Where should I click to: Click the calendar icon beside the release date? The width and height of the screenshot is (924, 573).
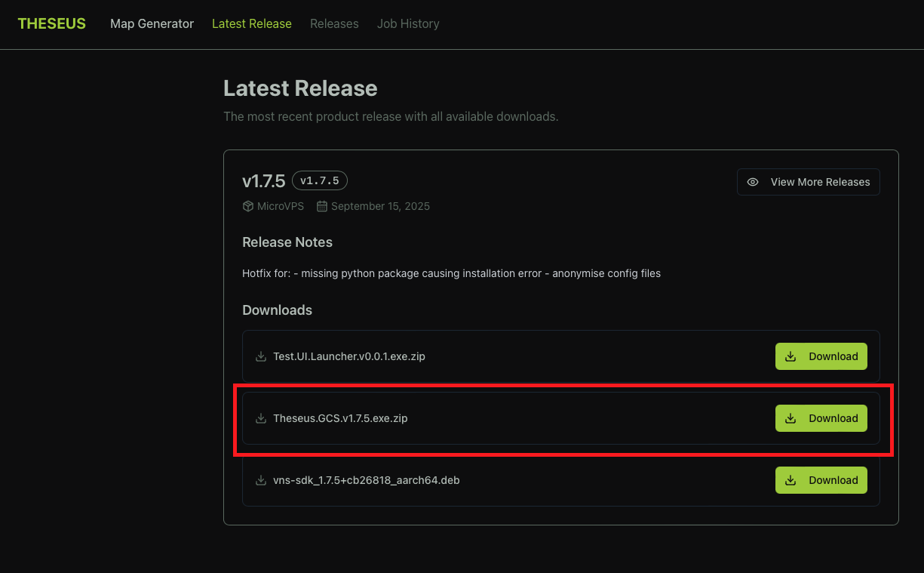pos(322,206)
